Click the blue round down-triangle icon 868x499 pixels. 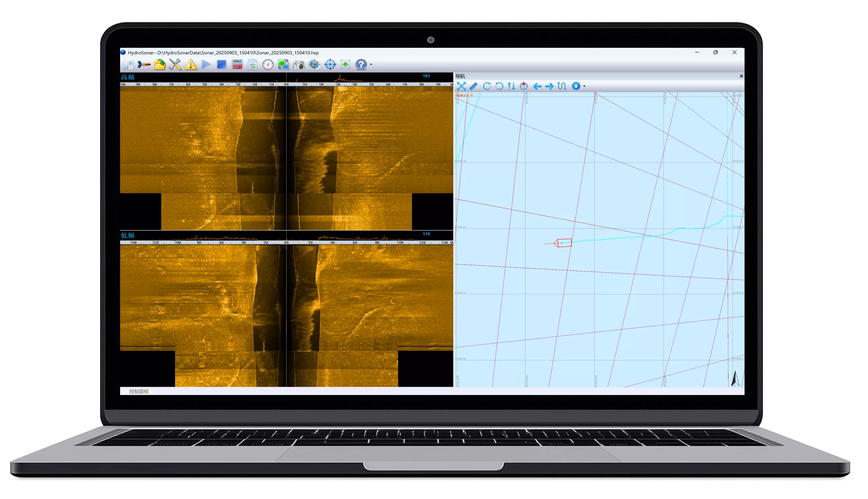576,86
